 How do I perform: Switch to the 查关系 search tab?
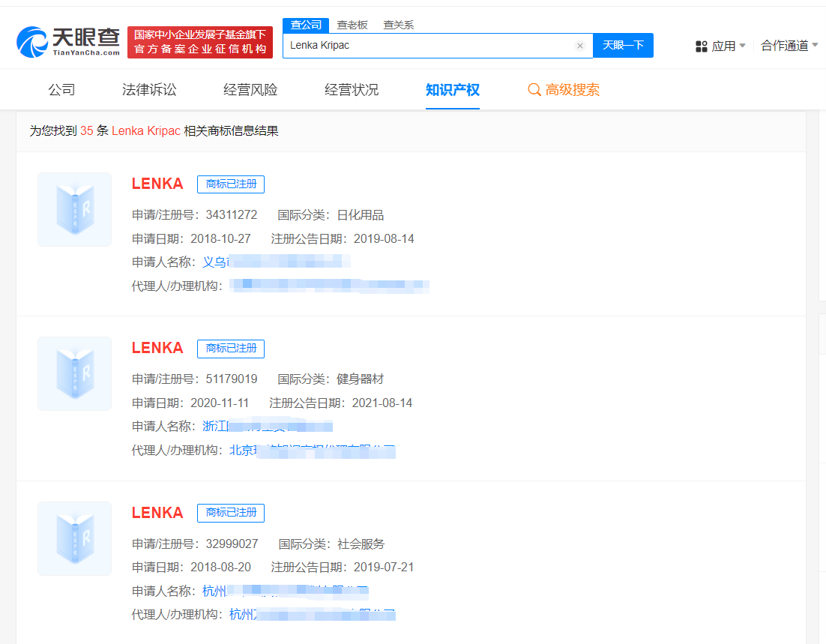pyautogui.click(x=398, y=24)
